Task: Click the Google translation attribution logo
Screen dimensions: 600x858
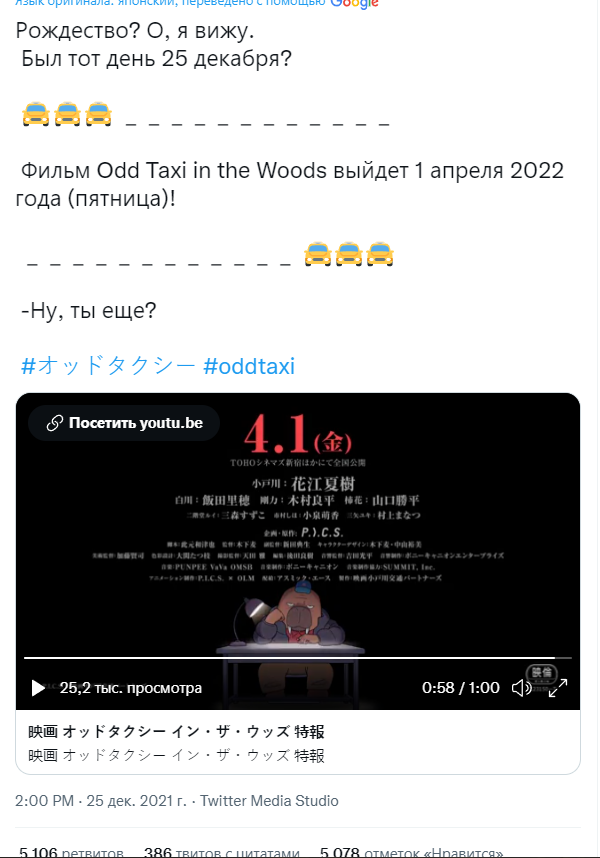Action: [354, 4]
